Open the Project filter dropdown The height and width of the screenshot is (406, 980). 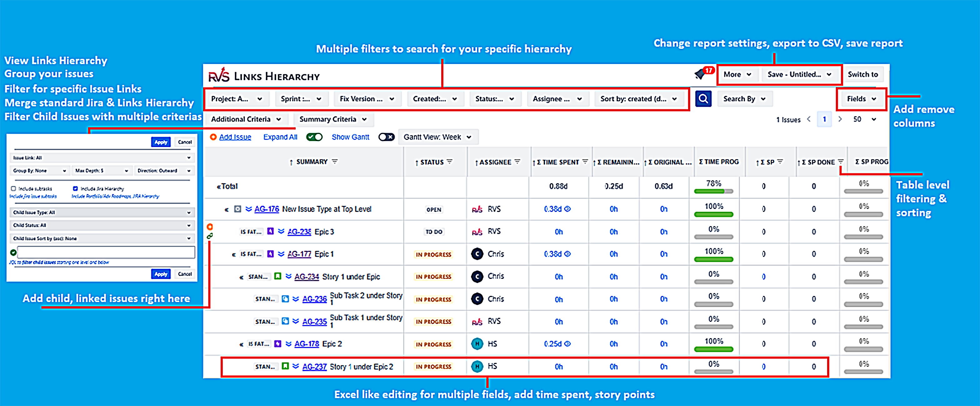coord(236,99)
